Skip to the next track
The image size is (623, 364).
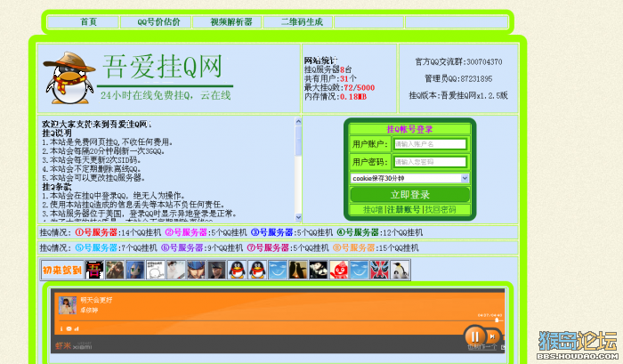pos(492,337)
